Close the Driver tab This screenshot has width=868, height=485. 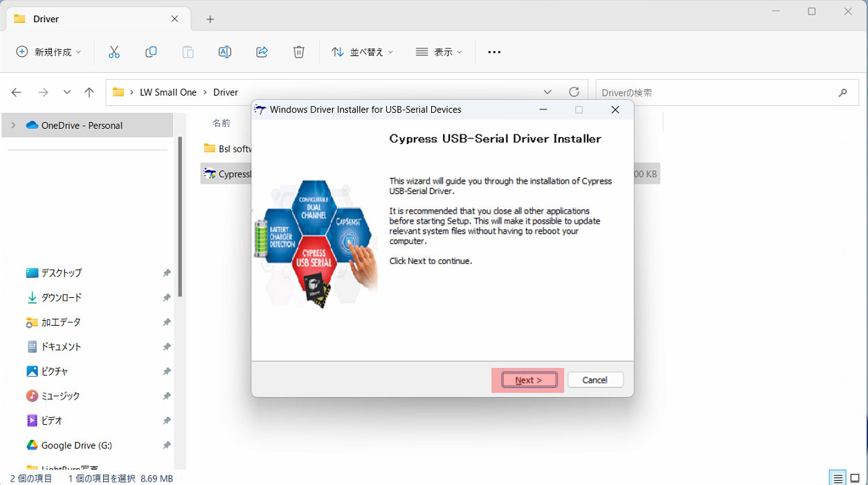point(175,19)
